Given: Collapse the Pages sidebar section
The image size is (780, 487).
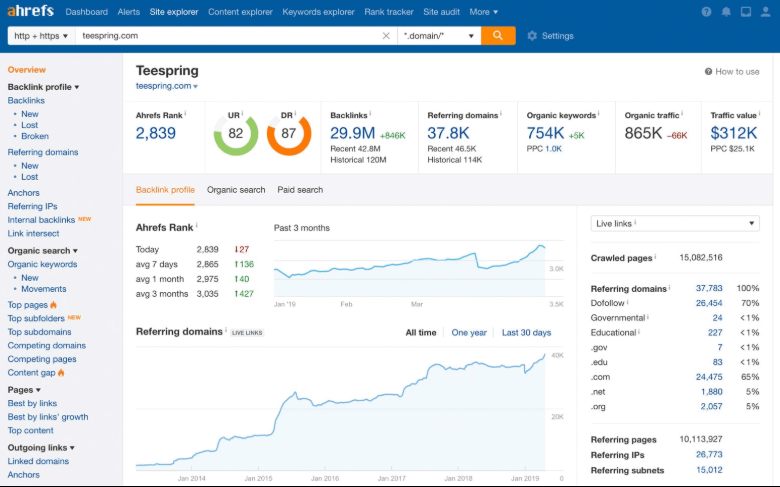Looking at the screenshot, I should click(x=24, y=390).
